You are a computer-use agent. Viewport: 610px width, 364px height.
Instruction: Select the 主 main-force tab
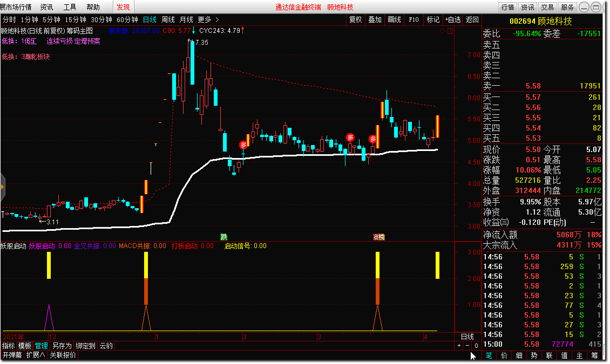pos(579,355)
